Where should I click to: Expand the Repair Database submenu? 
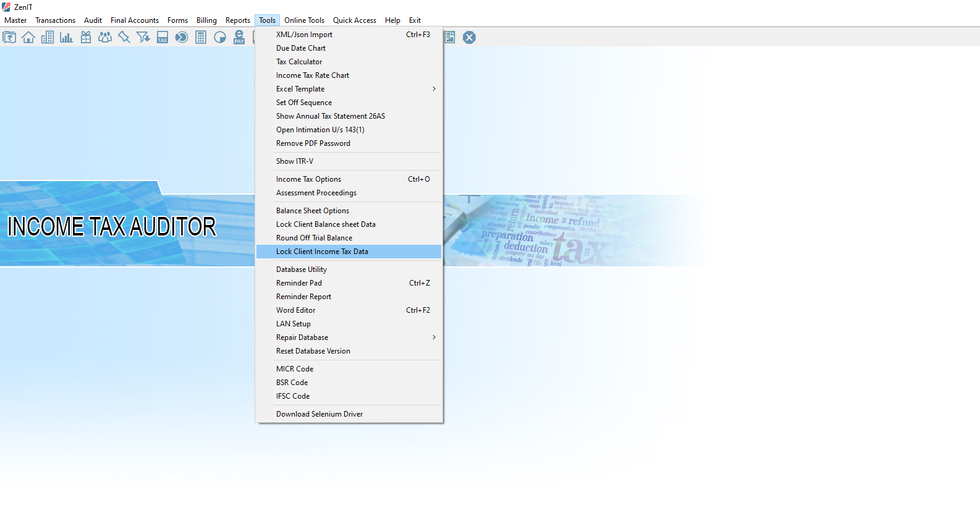[349, 337]
